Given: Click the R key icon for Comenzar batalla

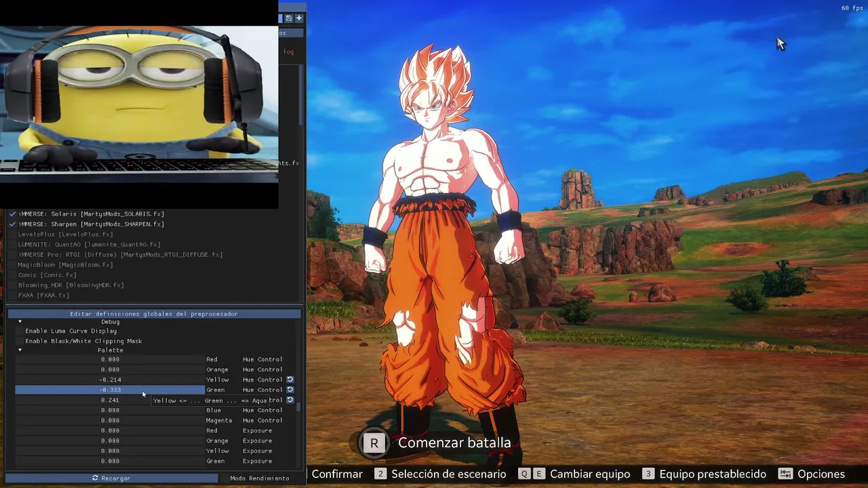Looking at the screenshot, I should coord(374,443).
